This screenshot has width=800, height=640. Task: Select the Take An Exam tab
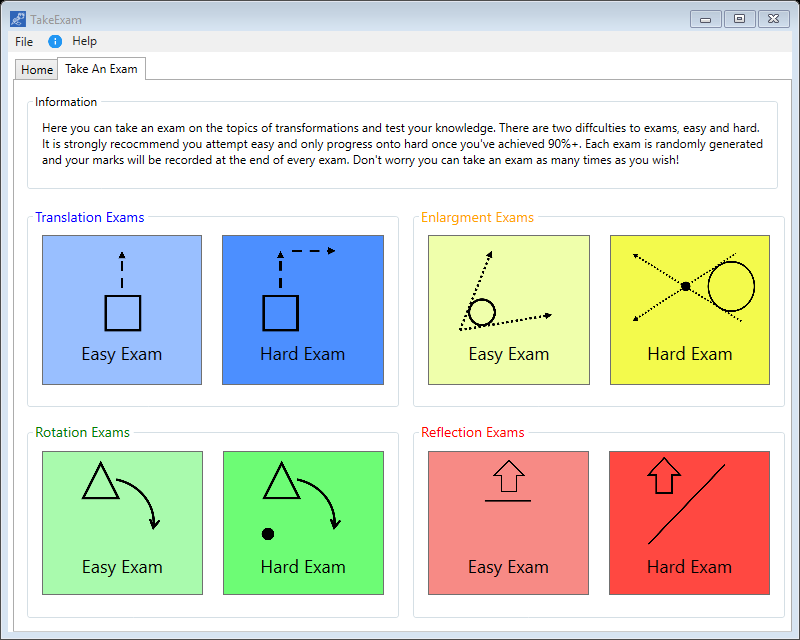tap(102, 69)
